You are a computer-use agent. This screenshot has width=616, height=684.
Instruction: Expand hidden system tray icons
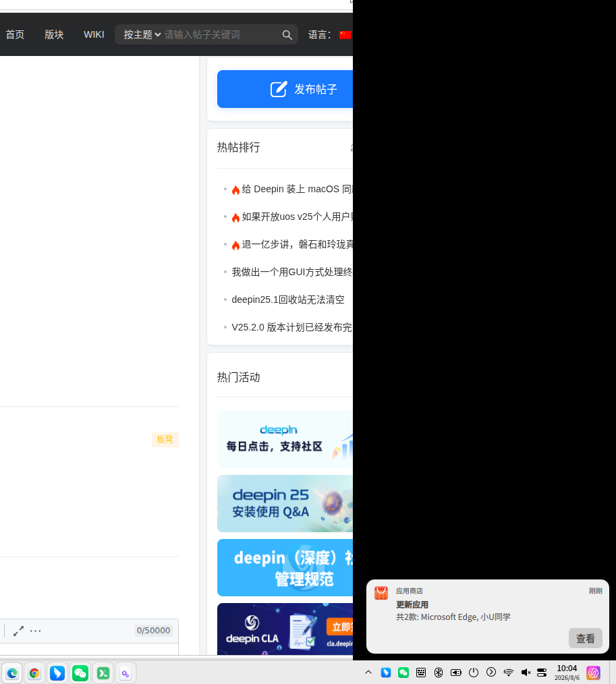coord(368,673)
